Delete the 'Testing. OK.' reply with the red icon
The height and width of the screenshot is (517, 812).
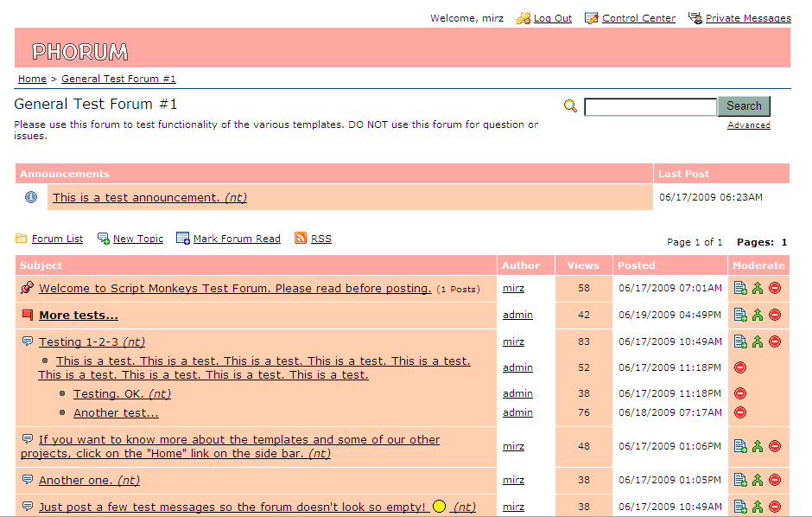[740, 393]
